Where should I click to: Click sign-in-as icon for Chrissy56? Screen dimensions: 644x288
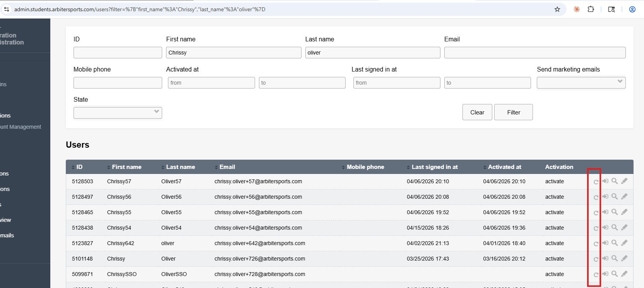605,196
